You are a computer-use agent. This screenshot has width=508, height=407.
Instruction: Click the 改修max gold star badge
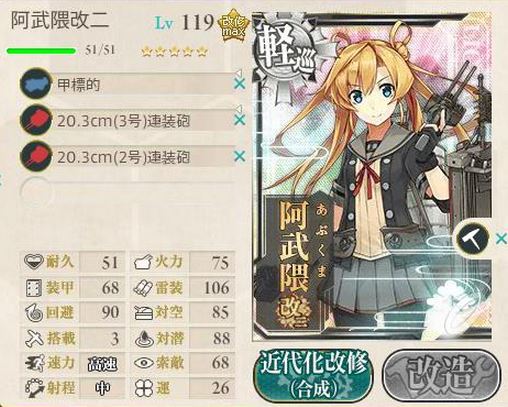[x=234, y=27]
